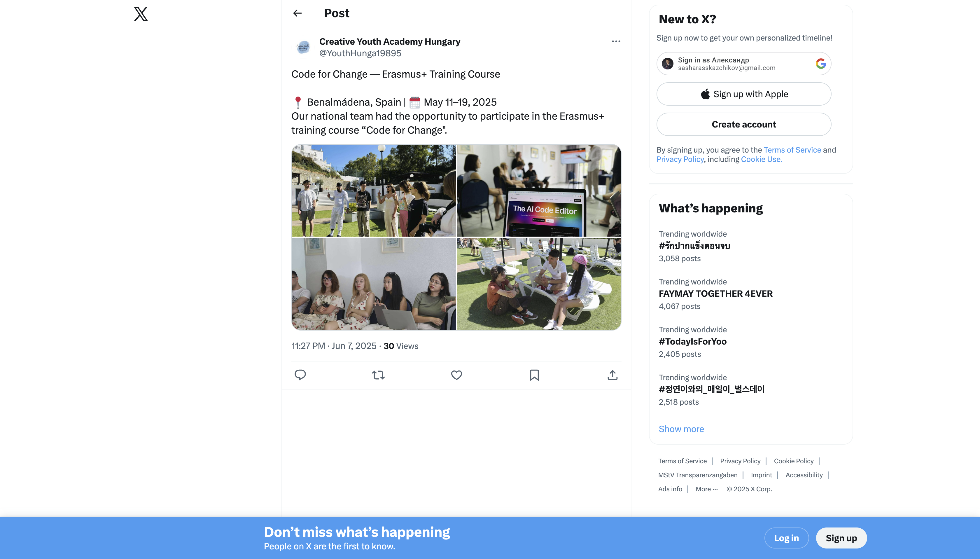
Task: Sign in as Александр with Google
Action: 743,64
